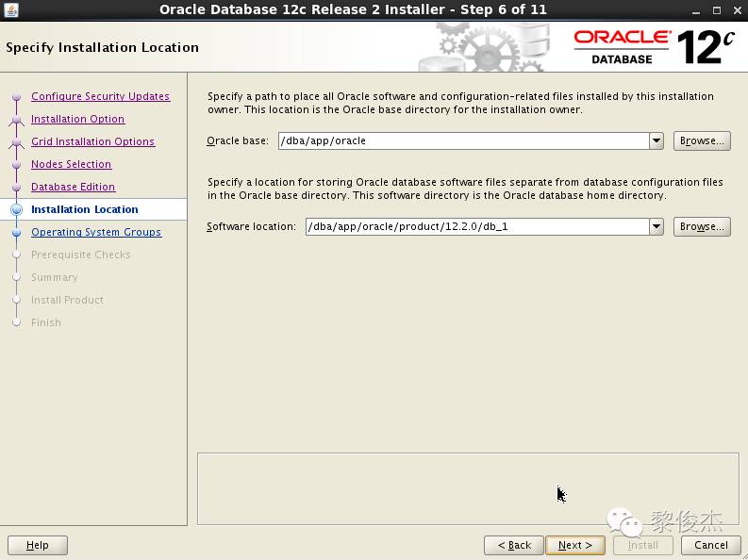
Task: Click into the Oracle base path field
Action: [x=464, y=140]
